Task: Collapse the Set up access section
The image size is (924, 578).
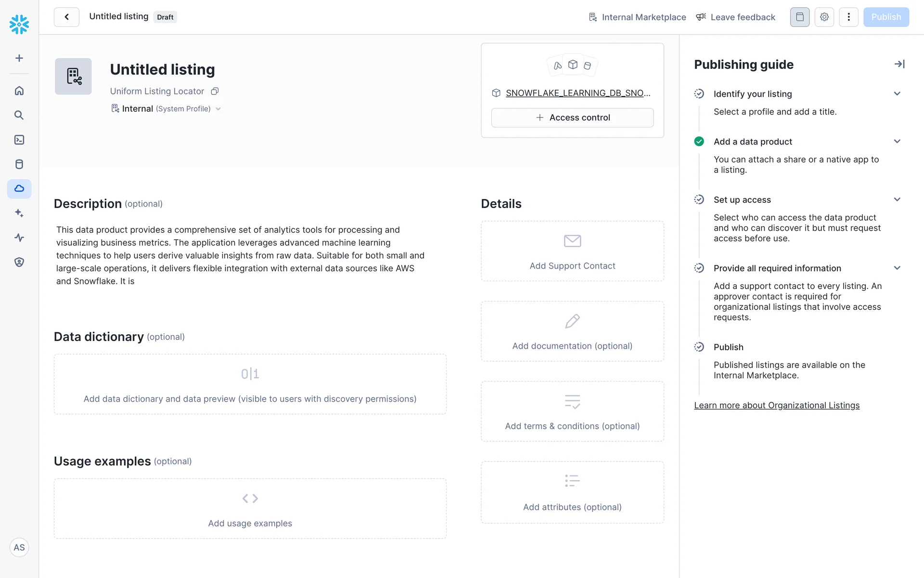Action: [897, 199]
